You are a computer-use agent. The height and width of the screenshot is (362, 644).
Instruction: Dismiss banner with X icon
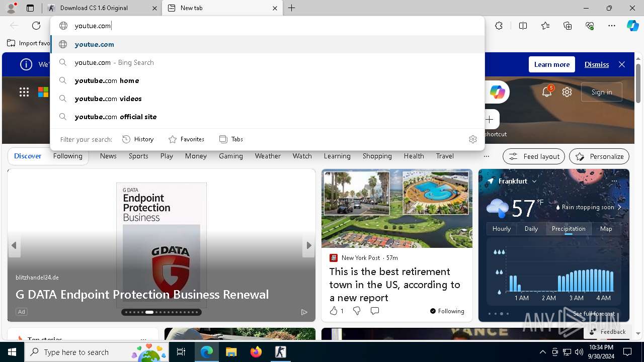click(x=622, y=64)
